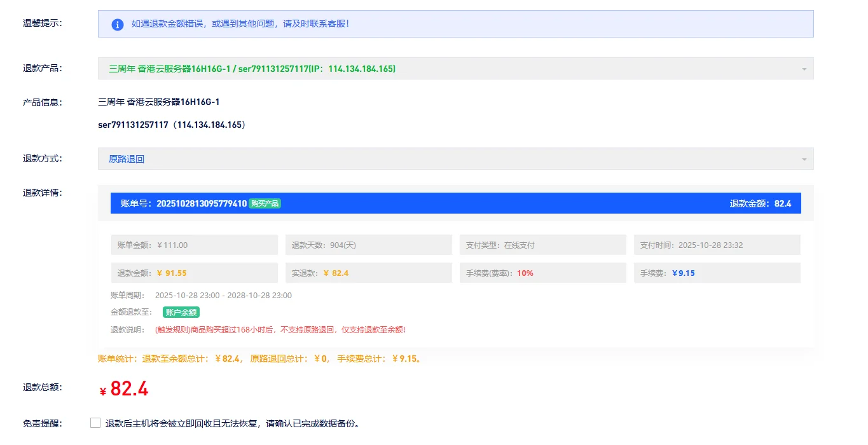The width and height of the screenshot is (868, 445).
Task: Check the disclaimer checkbox about data backup
Action: coord(95,423)
